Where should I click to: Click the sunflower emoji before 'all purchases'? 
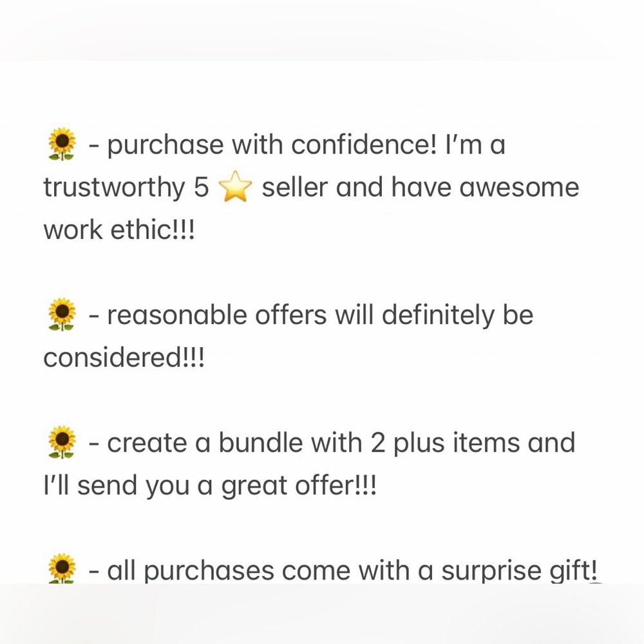click(x=62, y=569)
